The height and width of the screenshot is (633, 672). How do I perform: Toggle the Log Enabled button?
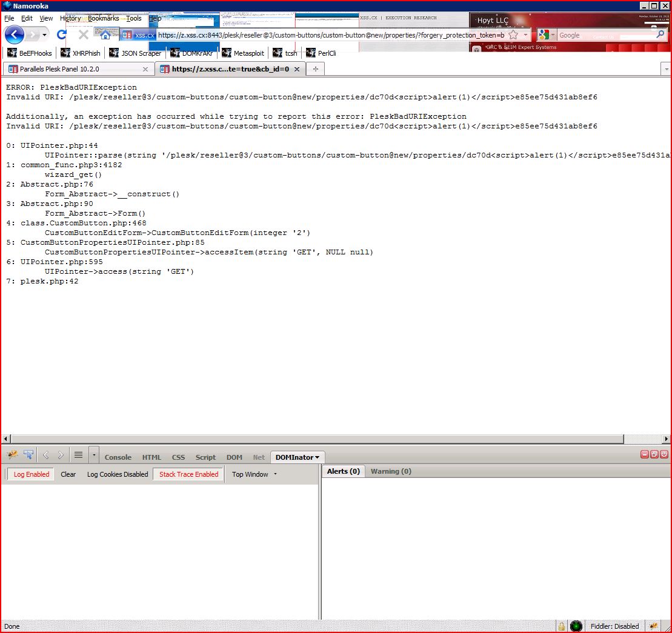pyautogui.click(x=32, y=474)
